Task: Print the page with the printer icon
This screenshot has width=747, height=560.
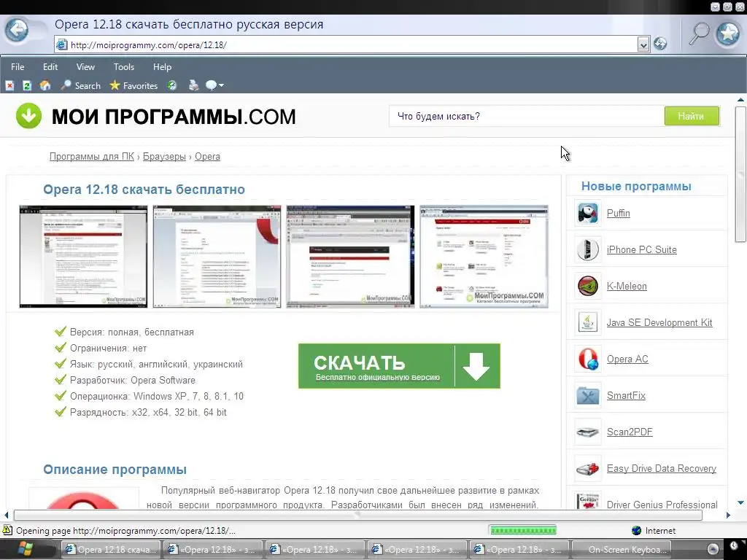Action: point(193,86)
